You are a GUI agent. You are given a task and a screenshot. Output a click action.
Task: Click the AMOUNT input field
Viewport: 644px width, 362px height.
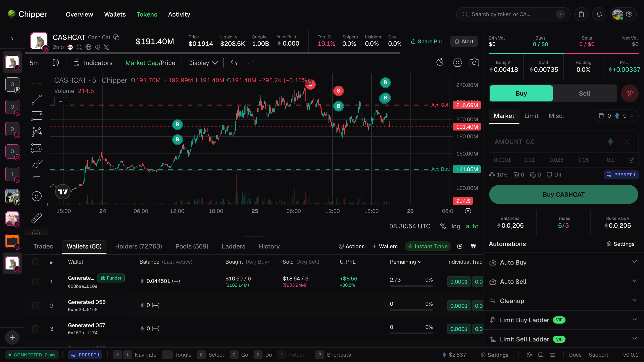(563, 142)
